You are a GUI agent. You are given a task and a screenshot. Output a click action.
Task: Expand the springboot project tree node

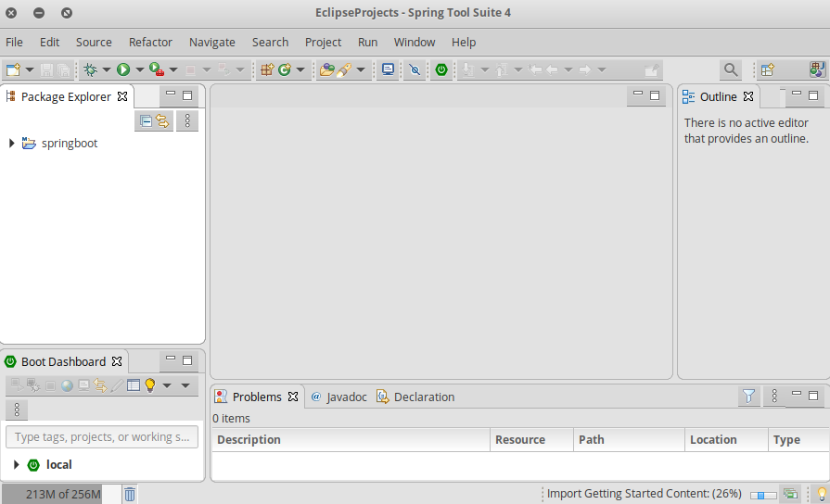(x=11, y=144)
